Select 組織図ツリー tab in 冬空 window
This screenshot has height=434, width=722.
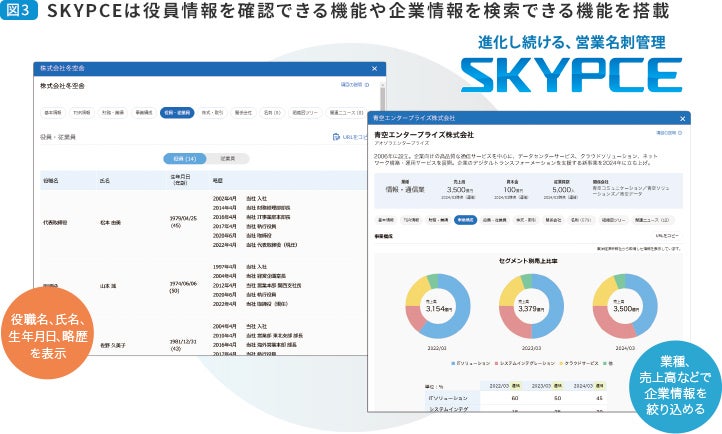[x=304, y=113]
